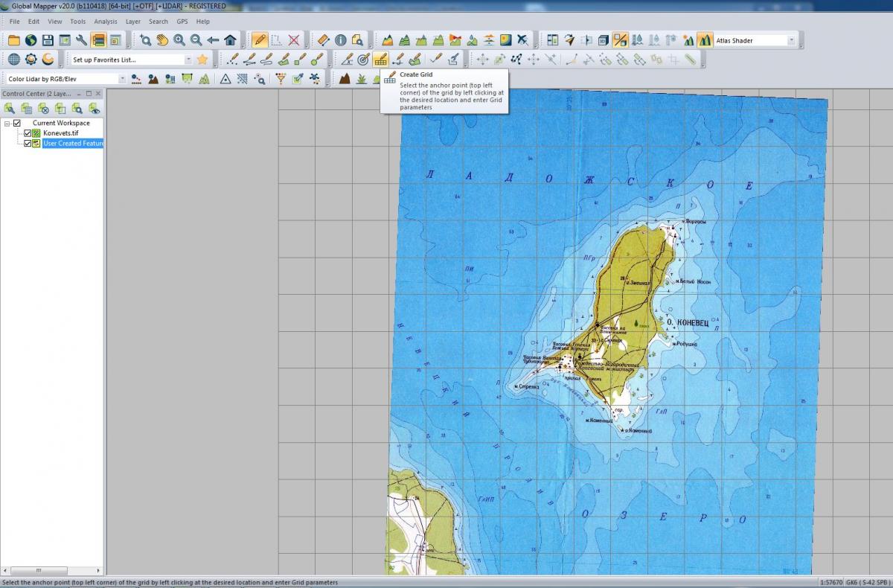Viewport: 893px width, 588px height.
Task: Activate the hand Pan tool
Action: (162, 40)
